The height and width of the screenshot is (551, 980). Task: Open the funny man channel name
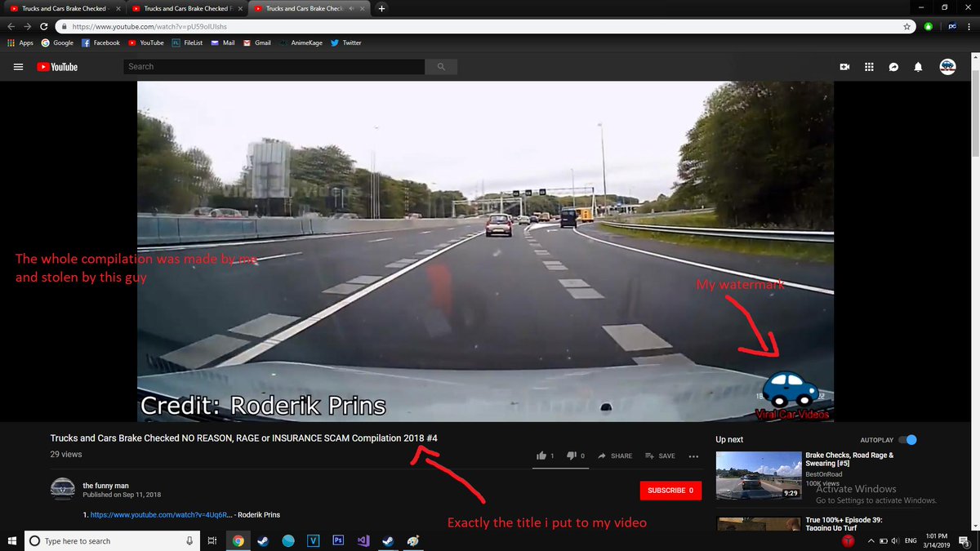click(105, 486)
